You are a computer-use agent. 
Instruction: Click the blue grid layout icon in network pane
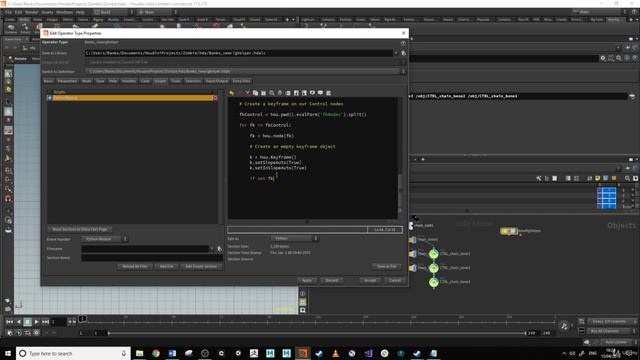[607, 198]
